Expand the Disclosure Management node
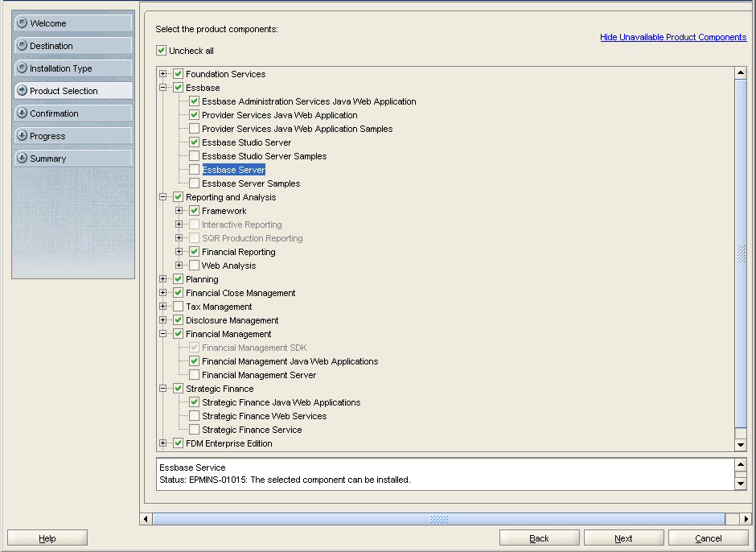Viewport: 756px width, 552px height. coord(163,320)
